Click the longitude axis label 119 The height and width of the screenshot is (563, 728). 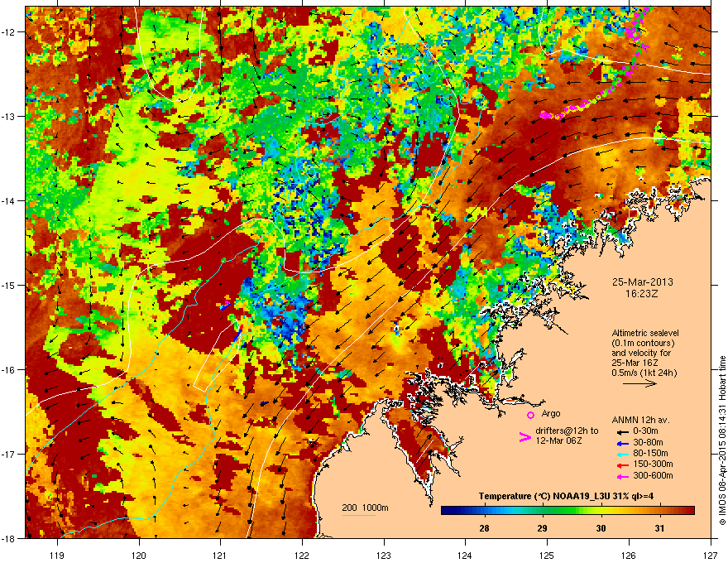[57, 555]
